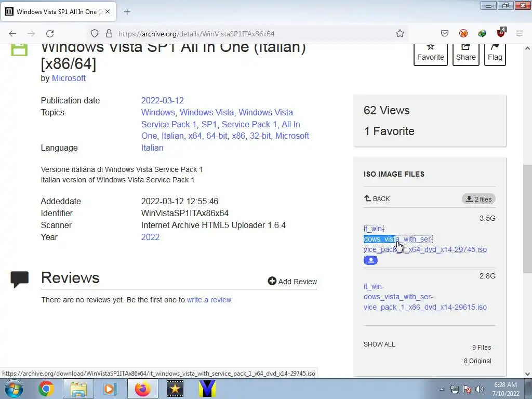Click the 8 Original text

tap(477, 361)
